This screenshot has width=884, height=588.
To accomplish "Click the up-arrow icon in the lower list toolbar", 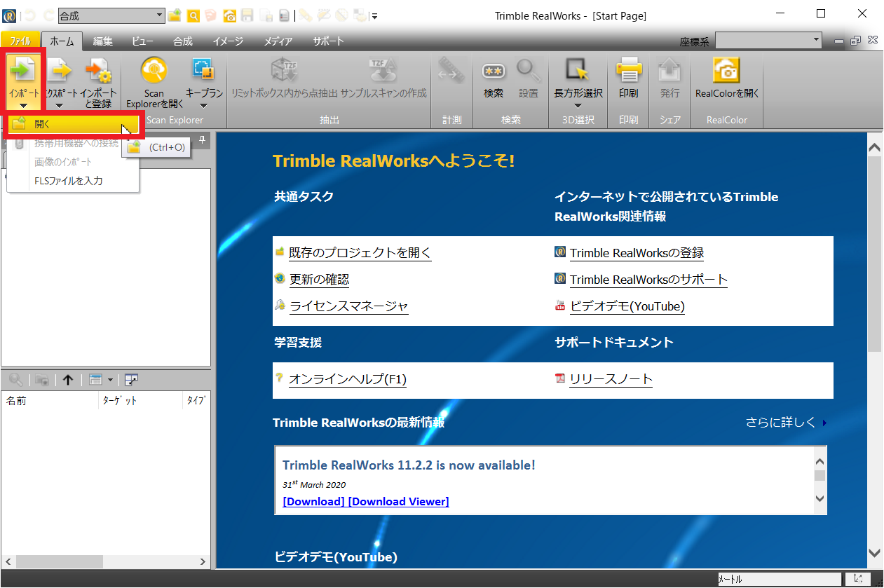I will (x=68, y=380).
